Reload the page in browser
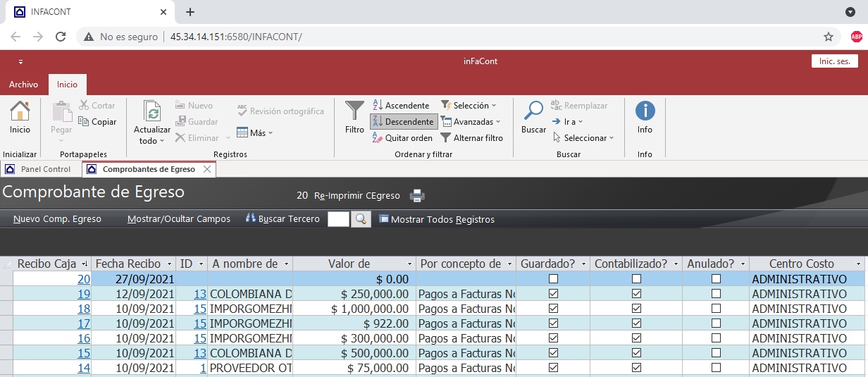The width and height of the screenshot is (868, 377). pos(61,37)
